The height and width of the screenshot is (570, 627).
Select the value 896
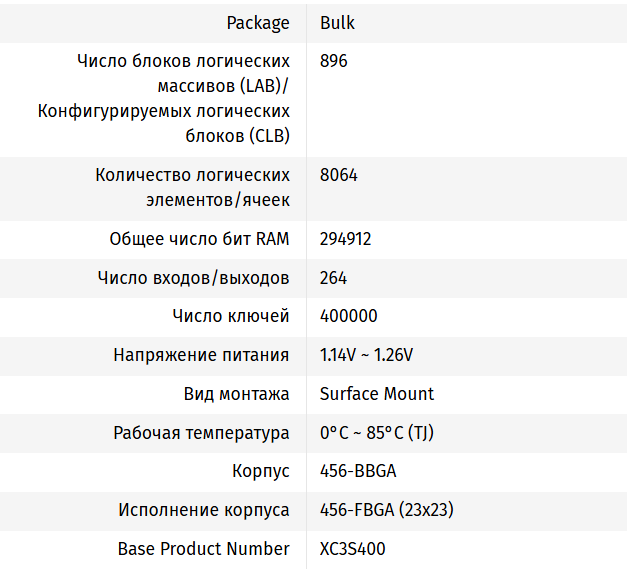tap(334, 61)
